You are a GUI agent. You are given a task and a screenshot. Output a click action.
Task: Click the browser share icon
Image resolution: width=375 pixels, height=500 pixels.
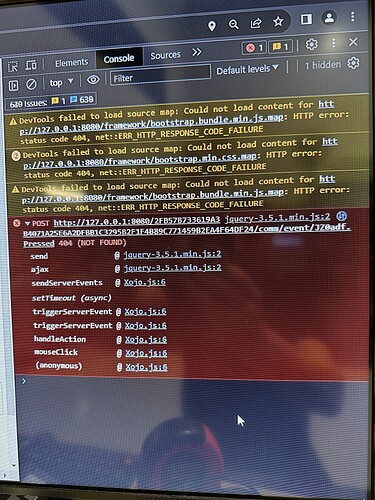(256, 23)
